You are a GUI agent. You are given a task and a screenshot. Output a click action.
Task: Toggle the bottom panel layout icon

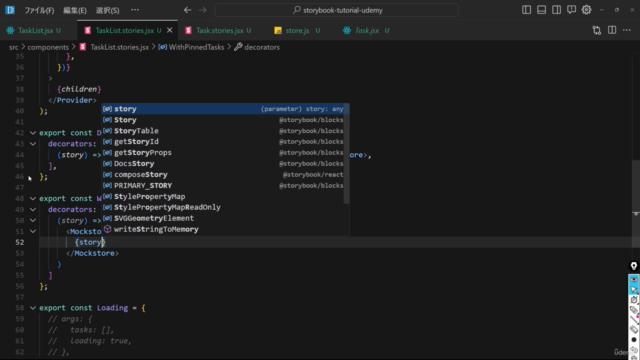[541, 10]
